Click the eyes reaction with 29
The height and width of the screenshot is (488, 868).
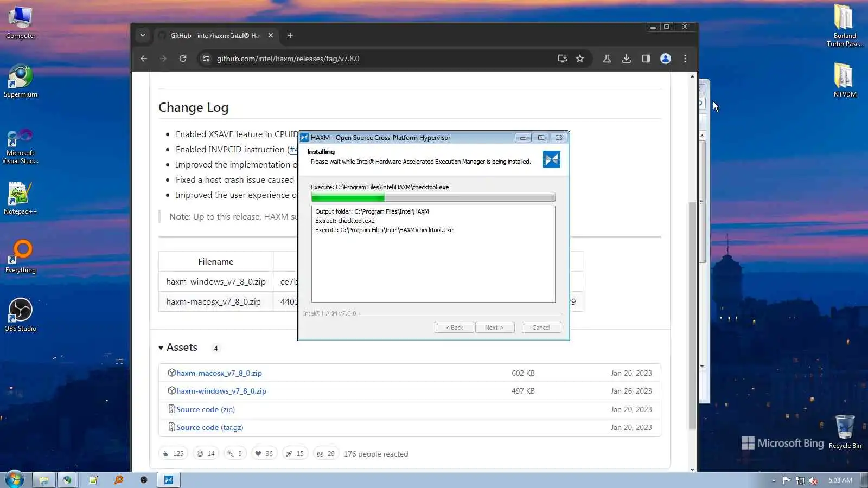[x=326, y=453]
